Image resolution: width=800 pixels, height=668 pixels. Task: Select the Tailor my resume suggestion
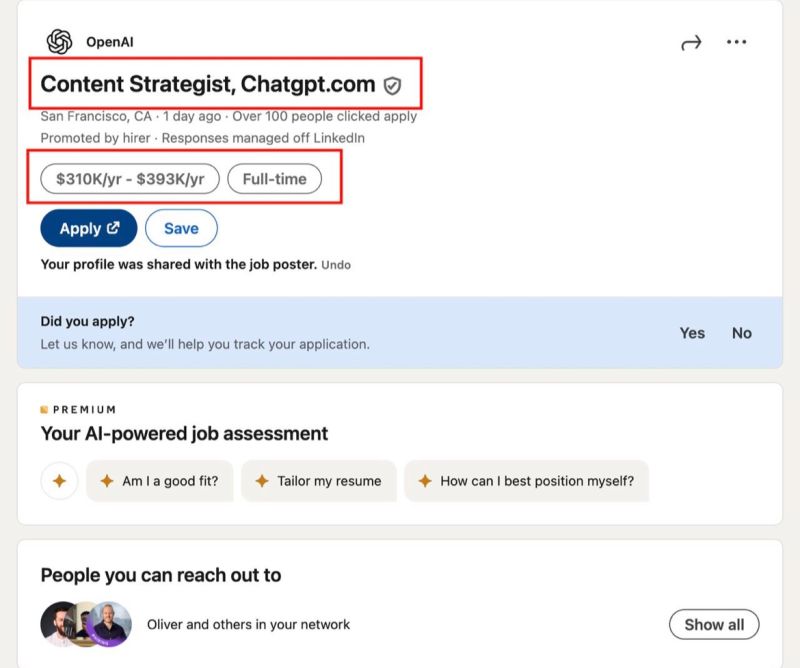[318, 481]
